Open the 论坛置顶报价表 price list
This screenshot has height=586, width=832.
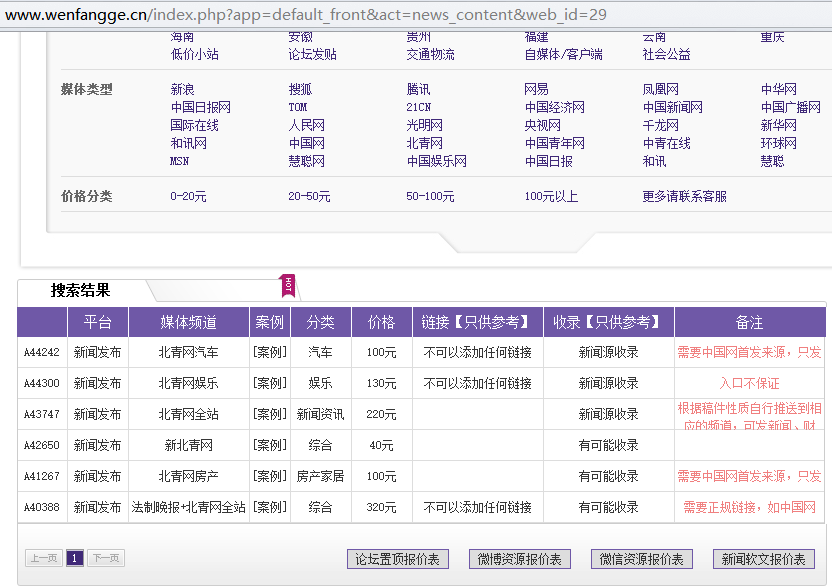397,560
